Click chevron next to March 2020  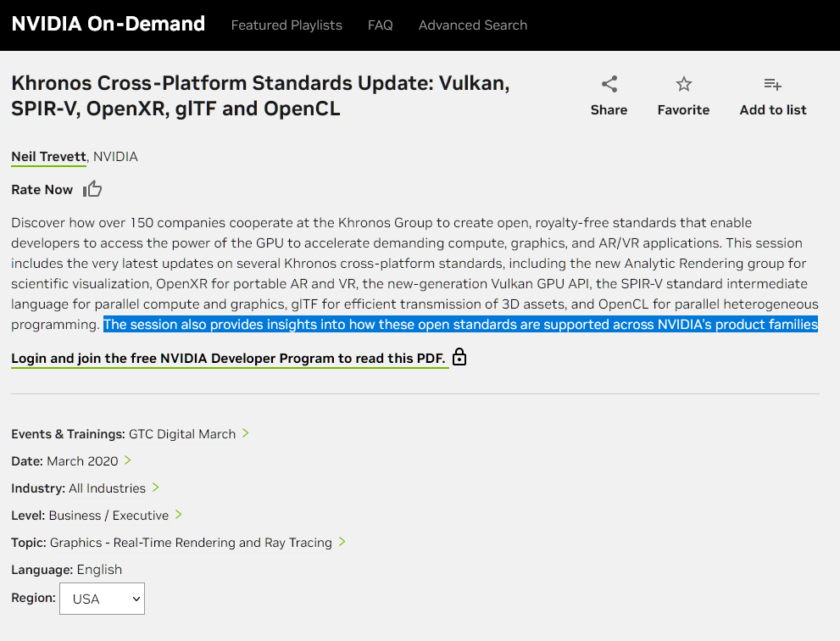pyautogui.click(x=127, y=460)
